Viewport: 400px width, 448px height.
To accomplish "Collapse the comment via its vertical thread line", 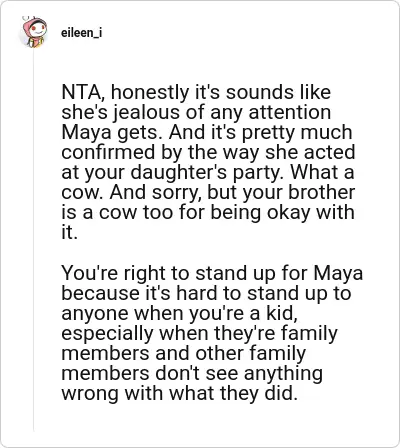I will click(x=33, y=240).
